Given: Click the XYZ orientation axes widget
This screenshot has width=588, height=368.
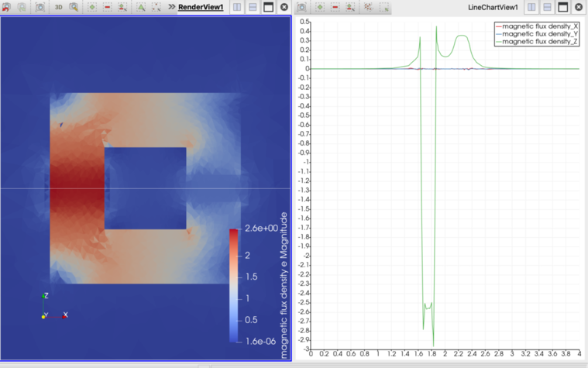Looking at the screenshot, I should click(x=54, y=307).
